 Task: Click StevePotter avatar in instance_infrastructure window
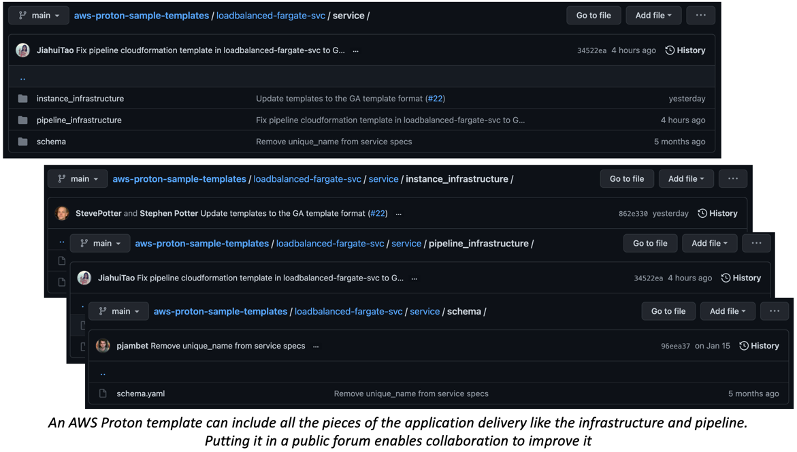pyautogui.click(x=62, y=214)
